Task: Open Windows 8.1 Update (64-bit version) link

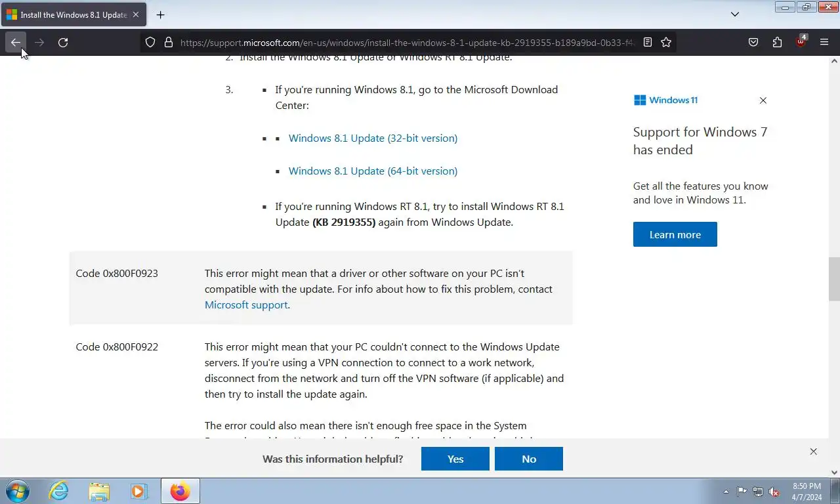Action: click(373, 171)
